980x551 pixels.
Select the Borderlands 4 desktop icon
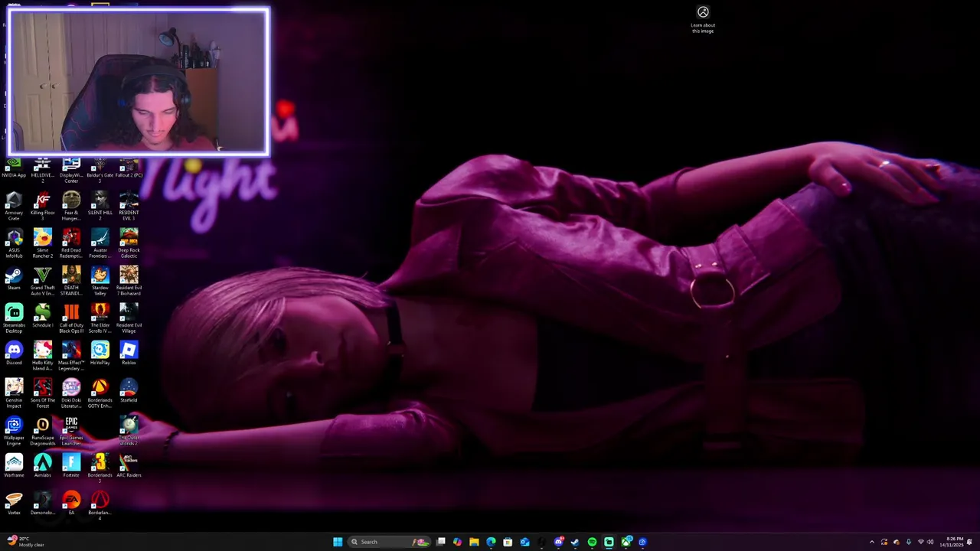click(x=100, y=506)
